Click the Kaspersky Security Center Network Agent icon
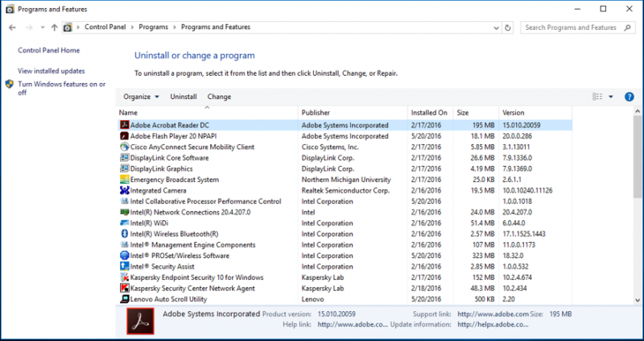The image size is (644, 341). click(125, 289)
